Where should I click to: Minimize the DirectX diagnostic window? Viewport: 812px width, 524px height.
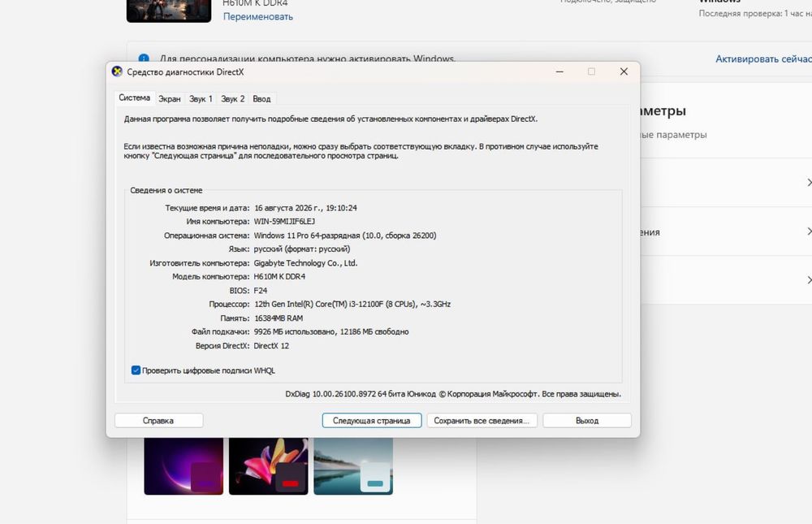[x=559, y=71]
